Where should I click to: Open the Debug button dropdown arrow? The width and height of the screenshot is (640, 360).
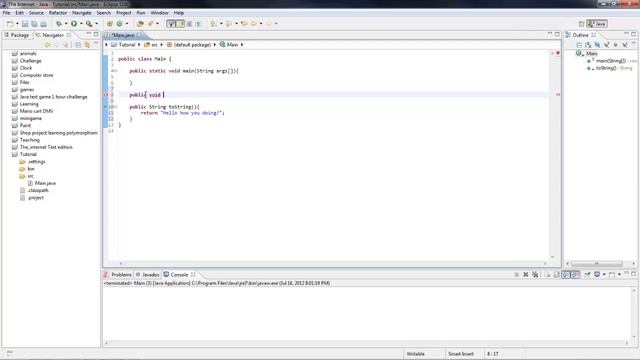coord(66,24)
